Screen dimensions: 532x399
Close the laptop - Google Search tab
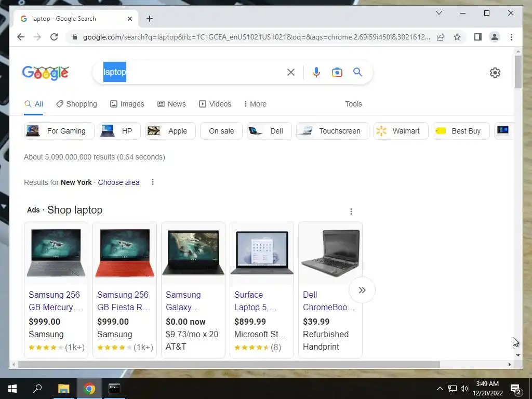[x=129, y=19]
